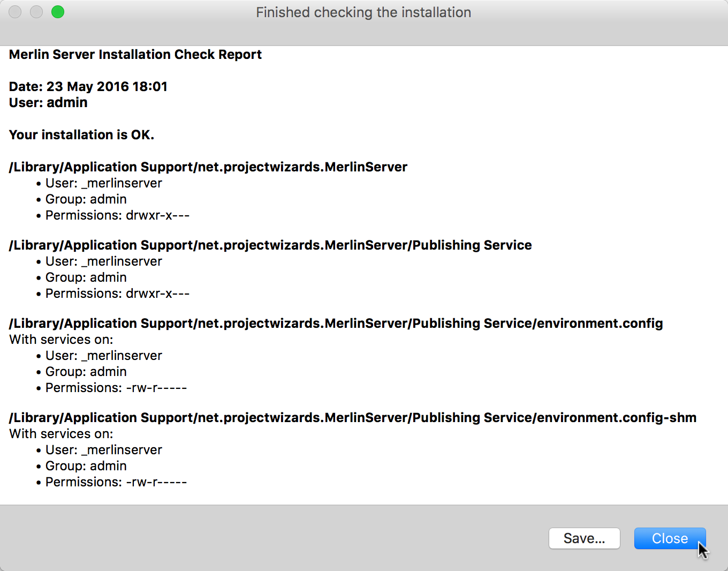The image size is (728, 571).
Task: Click 'Permissions: drwxr-x---' under the MerlinServer folder
Action: [117, 215]
